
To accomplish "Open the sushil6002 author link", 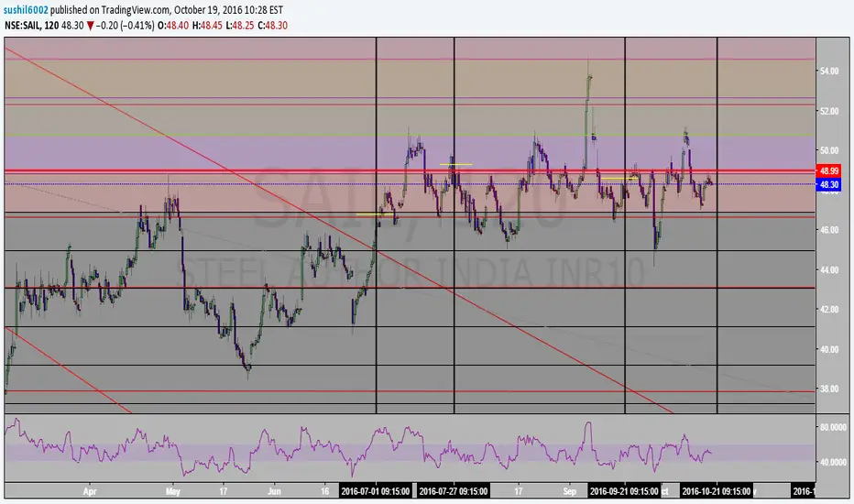I will (27, 10).
